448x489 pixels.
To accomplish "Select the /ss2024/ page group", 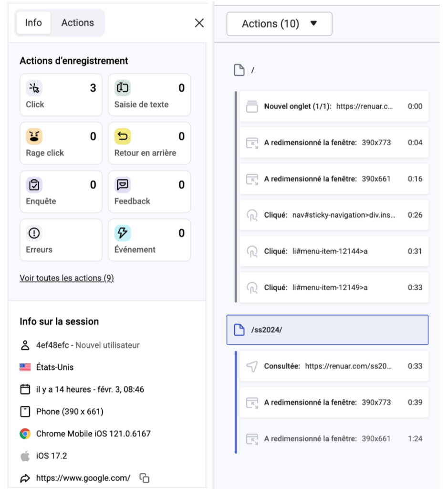I will 327,330.
